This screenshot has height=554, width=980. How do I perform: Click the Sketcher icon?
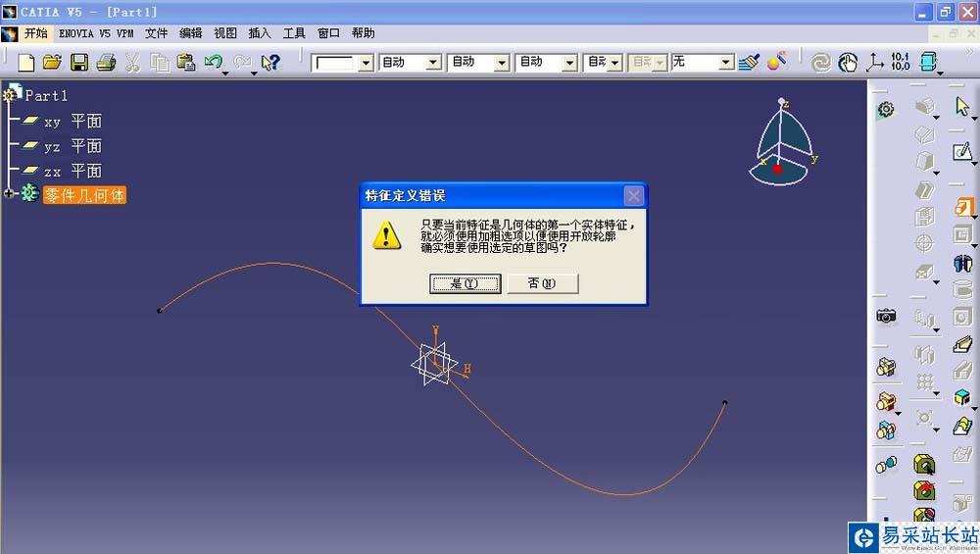(x=962, y=151)
